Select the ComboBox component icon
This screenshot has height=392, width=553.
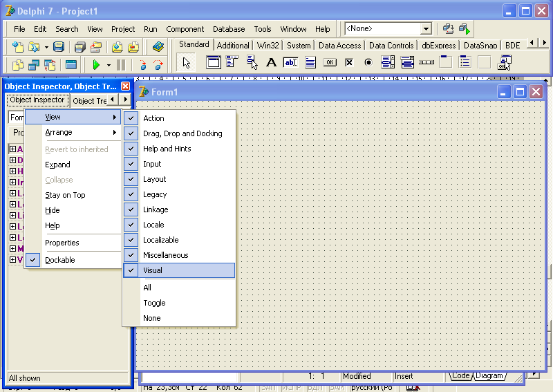407,62
